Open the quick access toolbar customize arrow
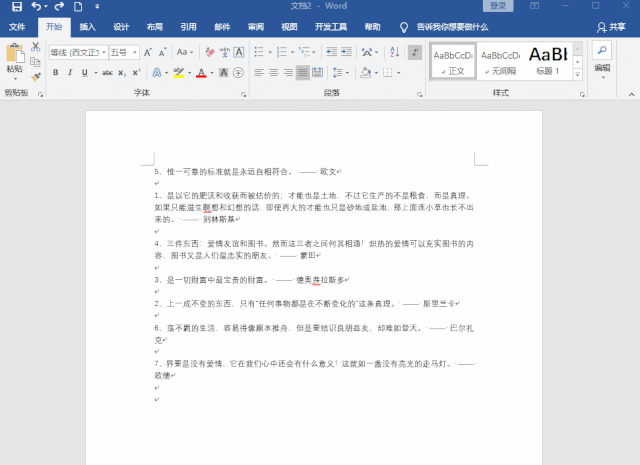The image size is (640, 465). click(97, 6)
